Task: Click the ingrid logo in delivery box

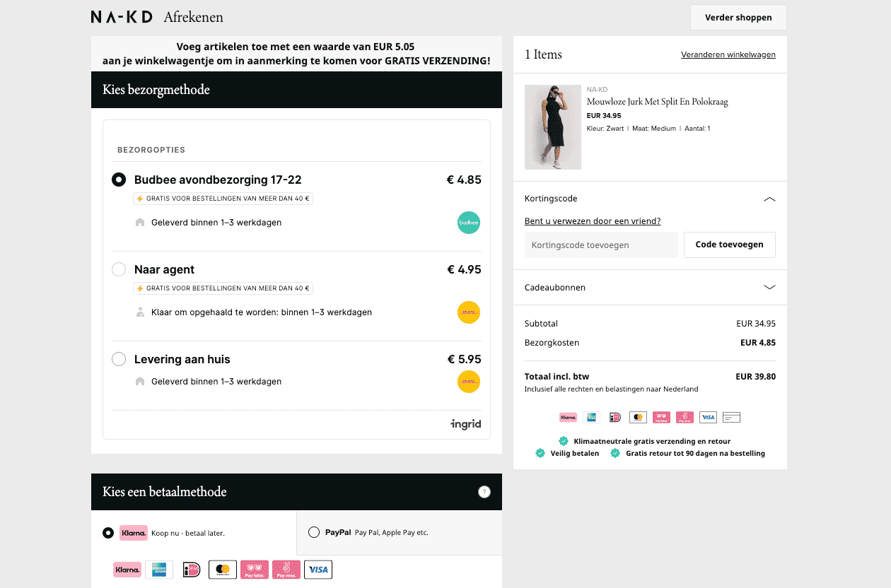Action: [x=465, y=424]
